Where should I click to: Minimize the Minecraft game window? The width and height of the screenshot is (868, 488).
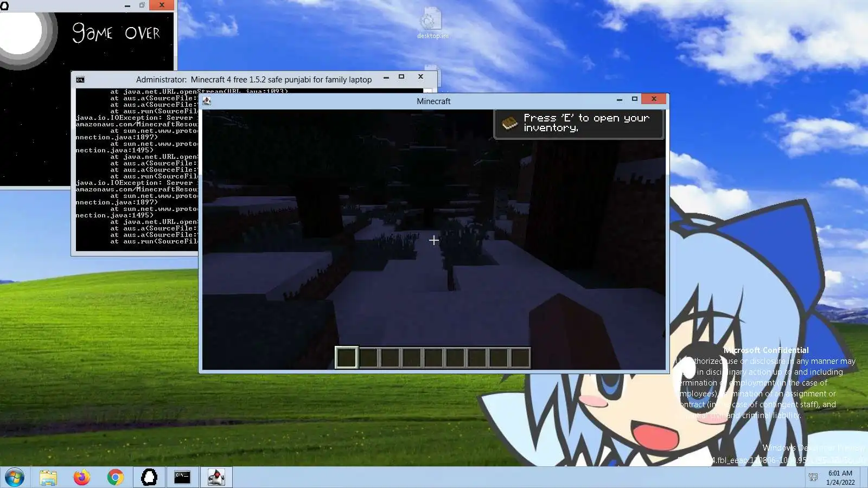coord(619,99)
